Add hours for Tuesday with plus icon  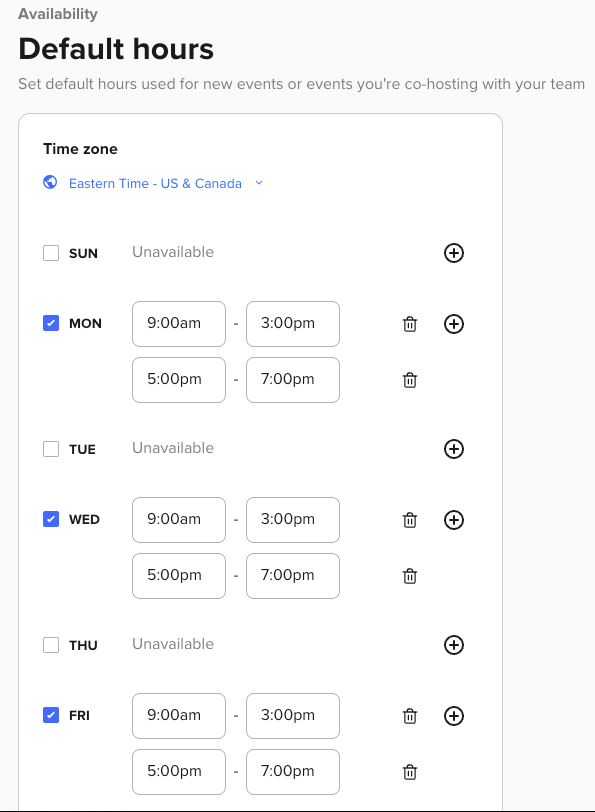(x=454, y=449)
